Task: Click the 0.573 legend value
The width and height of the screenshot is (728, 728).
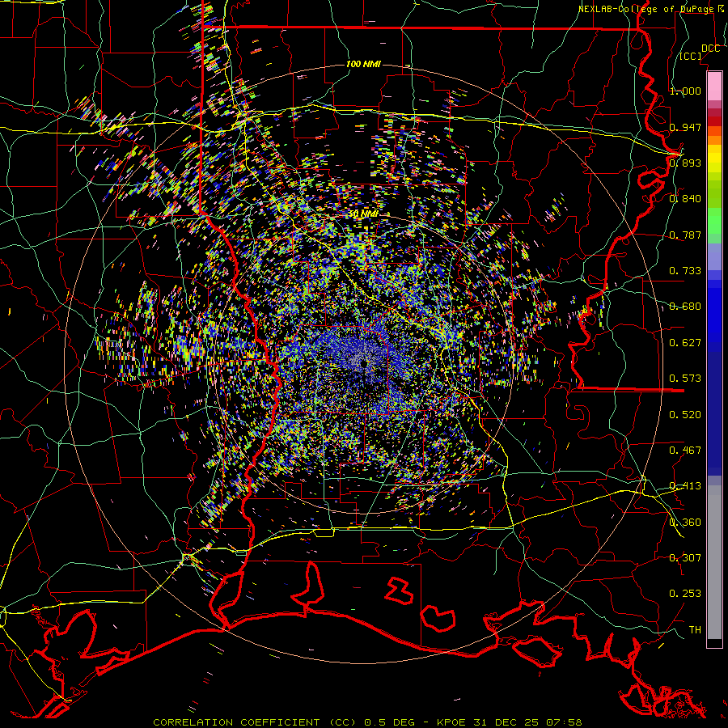Action: click(x=685, y=379)
